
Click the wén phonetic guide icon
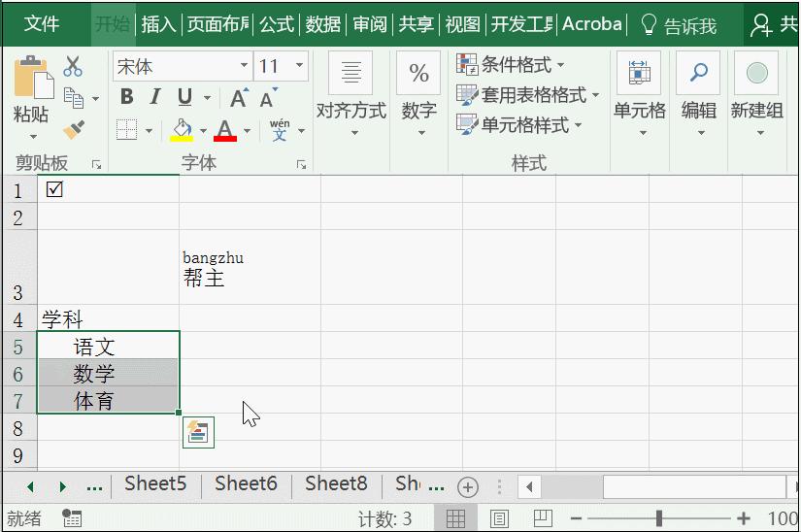click(x=280, y=130)
